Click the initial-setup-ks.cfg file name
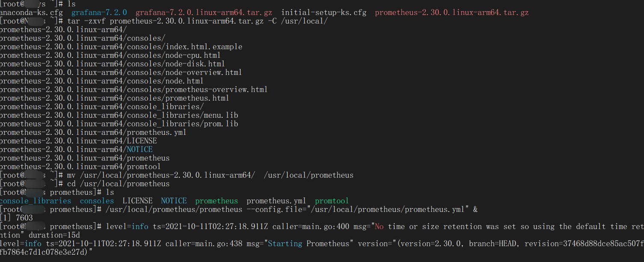 [324, 12]
